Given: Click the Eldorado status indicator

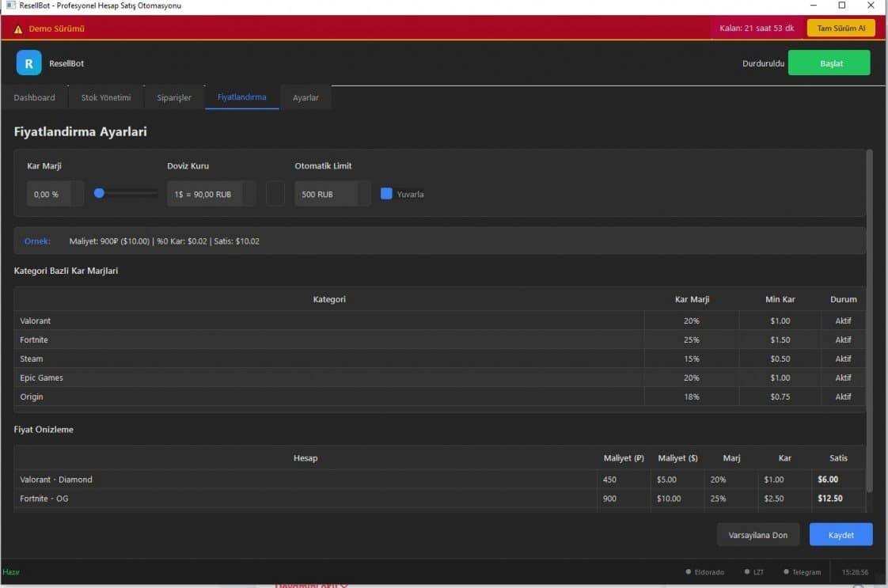Looking at the screenshot, I should pos(704,572).
